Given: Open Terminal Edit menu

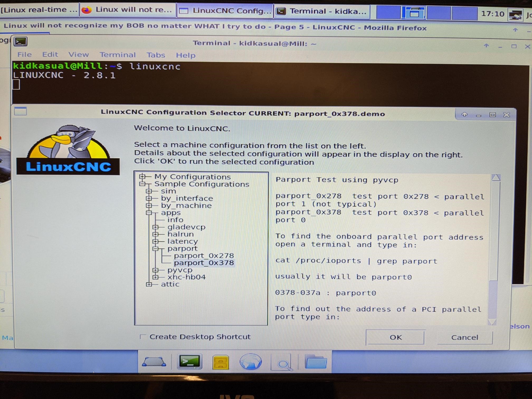Looking at the screenshot, I should point(50,54).
